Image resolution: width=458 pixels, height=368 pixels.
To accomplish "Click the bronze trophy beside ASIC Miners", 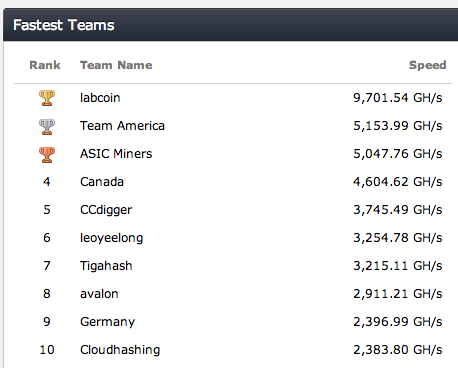I will pos(47,155).
